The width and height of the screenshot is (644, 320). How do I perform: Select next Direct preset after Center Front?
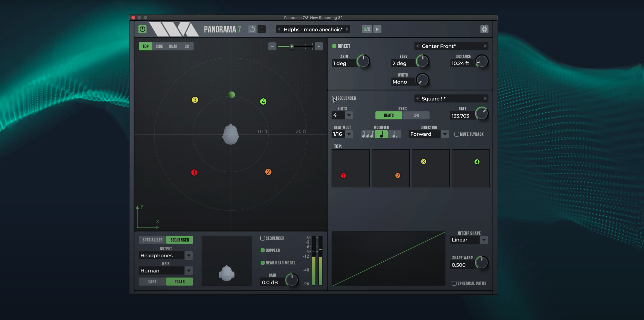click(x=486, y=46)
